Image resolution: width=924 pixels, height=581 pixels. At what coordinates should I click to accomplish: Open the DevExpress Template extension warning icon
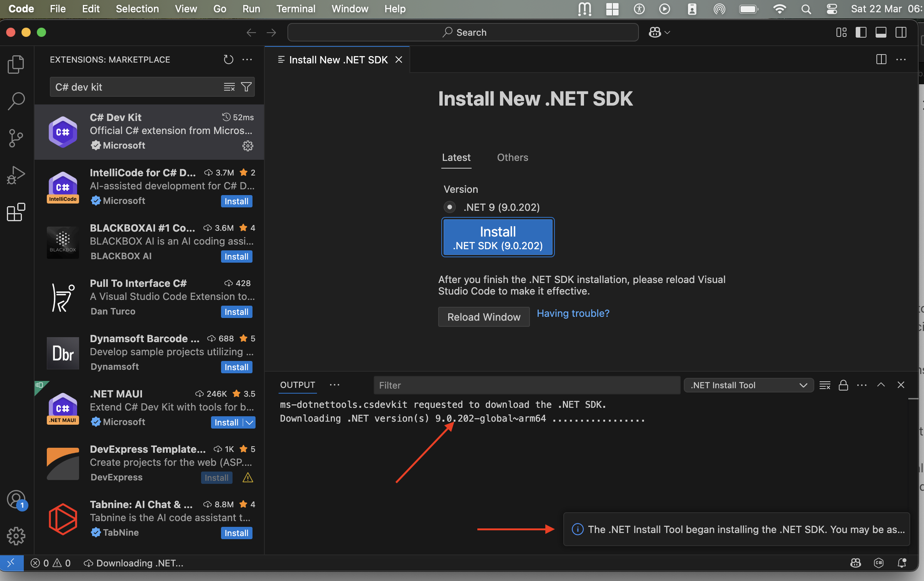(x=247, y=478)
